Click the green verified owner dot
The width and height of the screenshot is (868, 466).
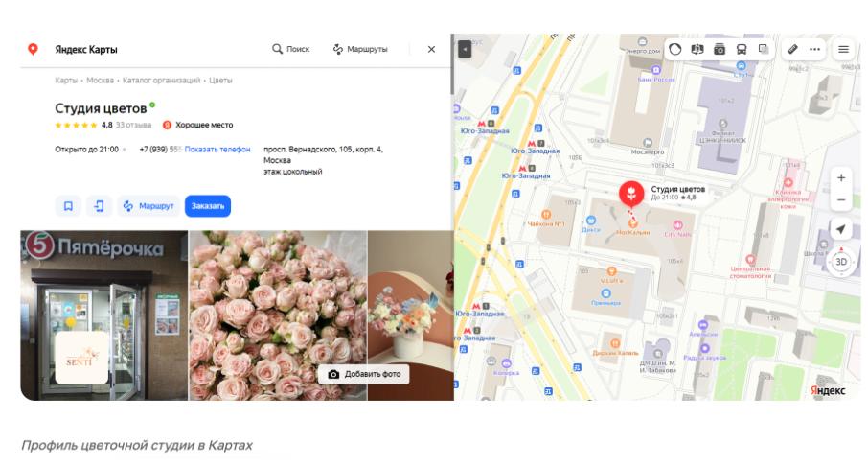(152, 105)
